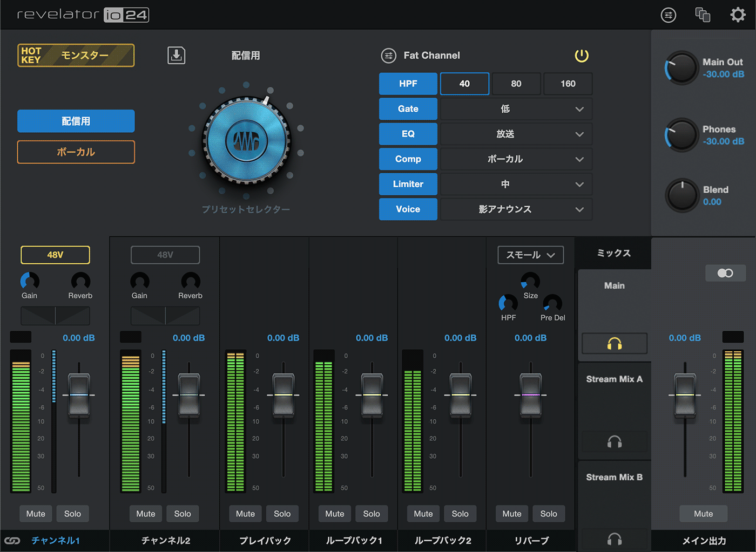Activate the ボーカル preset button

(76, 152)
